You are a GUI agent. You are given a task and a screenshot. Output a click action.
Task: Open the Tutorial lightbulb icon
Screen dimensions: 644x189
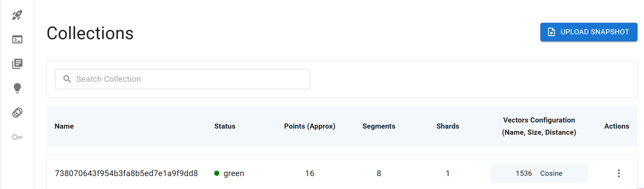click(17, 88)
